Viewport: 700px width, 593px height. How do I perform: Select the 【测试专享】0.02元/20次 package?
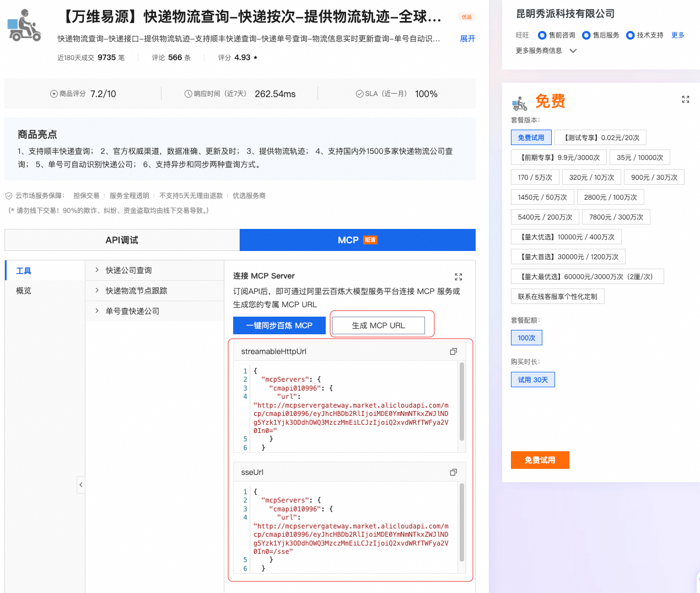coord(601,138)
